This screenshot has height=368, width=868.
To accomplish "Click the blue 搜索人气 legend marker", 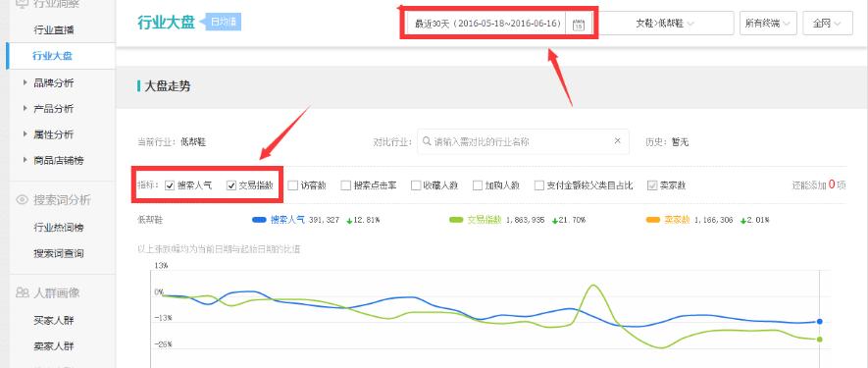I will [260, 220].
